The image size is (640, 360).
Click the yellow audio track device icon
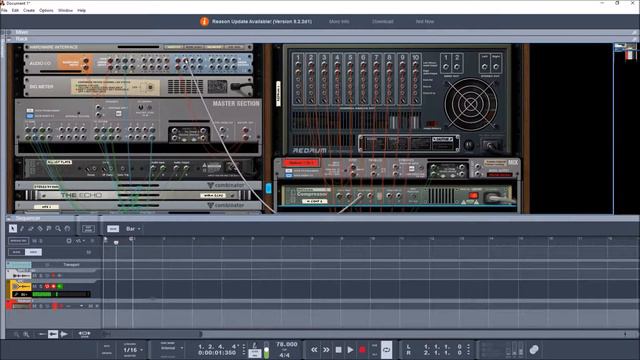click(20, 287)
